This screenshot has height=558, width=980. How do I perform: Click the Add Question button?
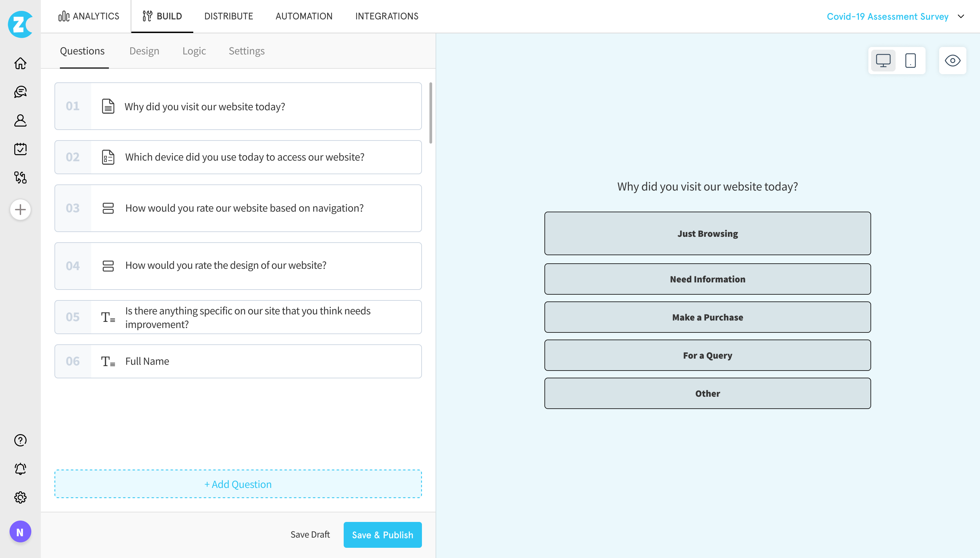pyautogui.click(x=238, y=484)
